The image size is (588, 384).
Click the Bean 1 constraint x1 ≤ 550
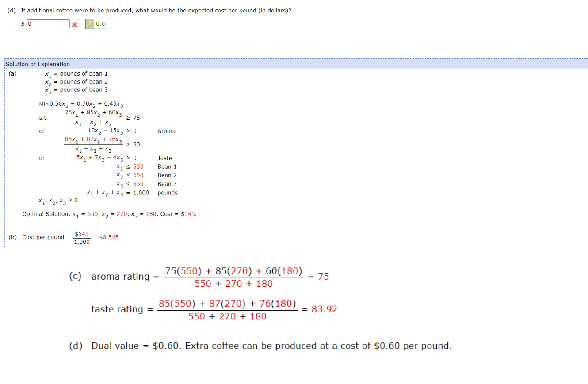coord(130,167)
